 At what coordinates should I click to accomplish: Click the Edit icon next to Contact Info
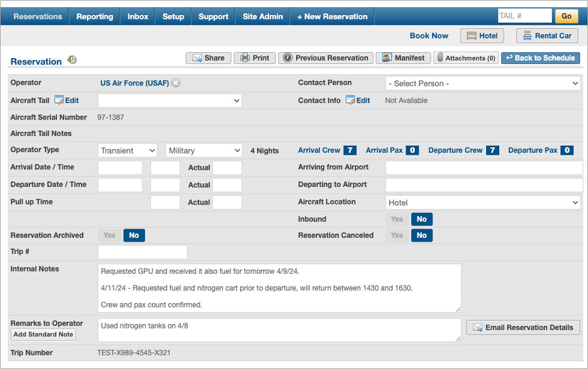(351, 101)
